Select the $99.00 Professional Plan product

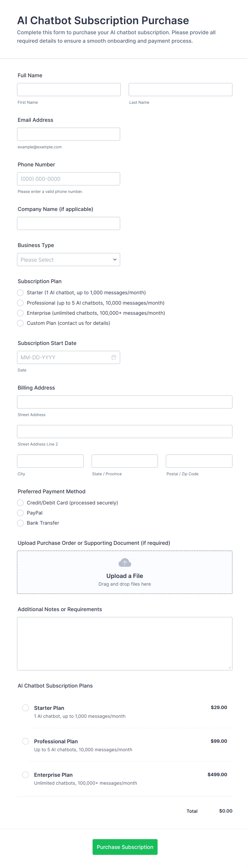26,741
